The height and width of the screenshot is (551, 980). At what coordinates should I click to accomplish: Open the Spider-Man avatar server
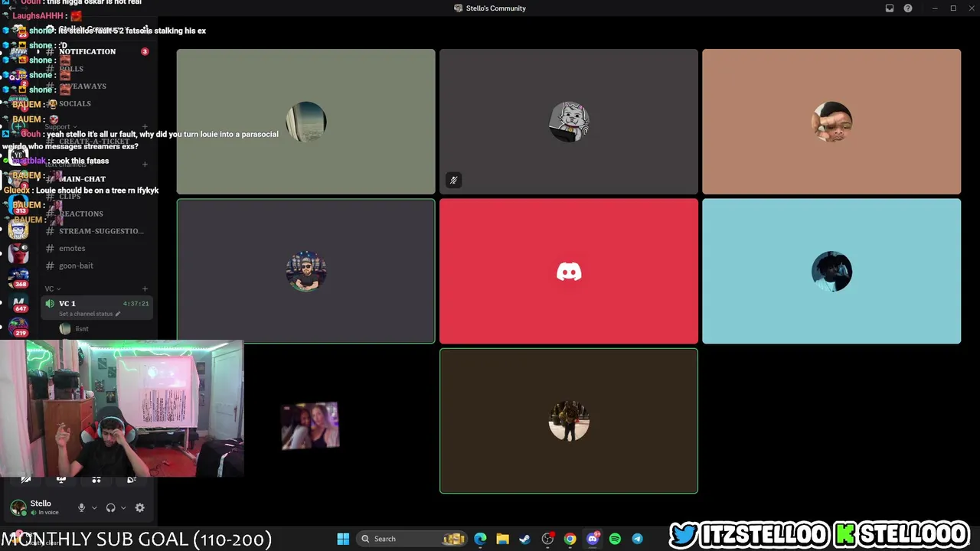pyautogui.click(x=19, y=253)
